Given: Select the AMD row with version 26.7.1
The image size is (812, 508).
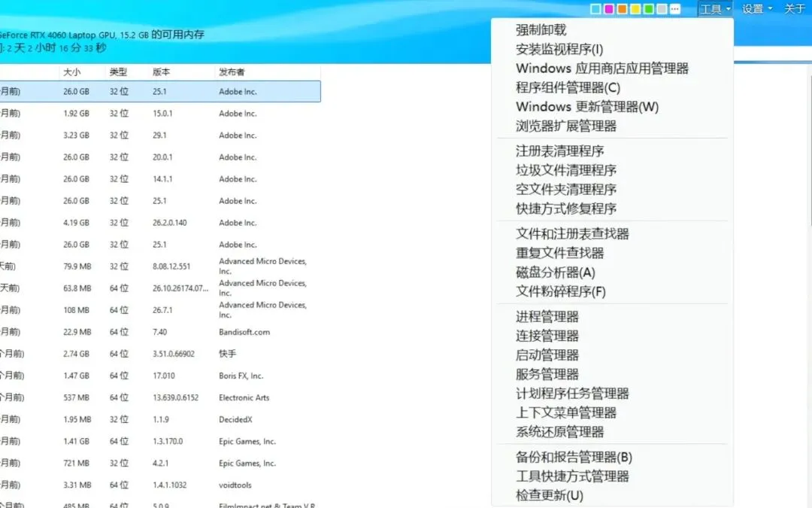Looking at the screenshot, I should pyautogui.click(x=160, y=309).
